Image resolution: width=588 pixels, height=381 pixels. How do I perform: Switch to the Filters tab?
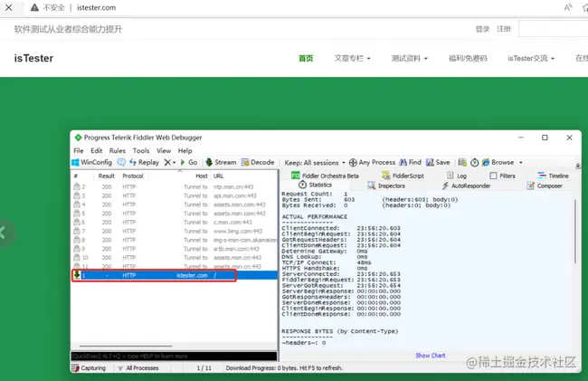coord(502,176)
